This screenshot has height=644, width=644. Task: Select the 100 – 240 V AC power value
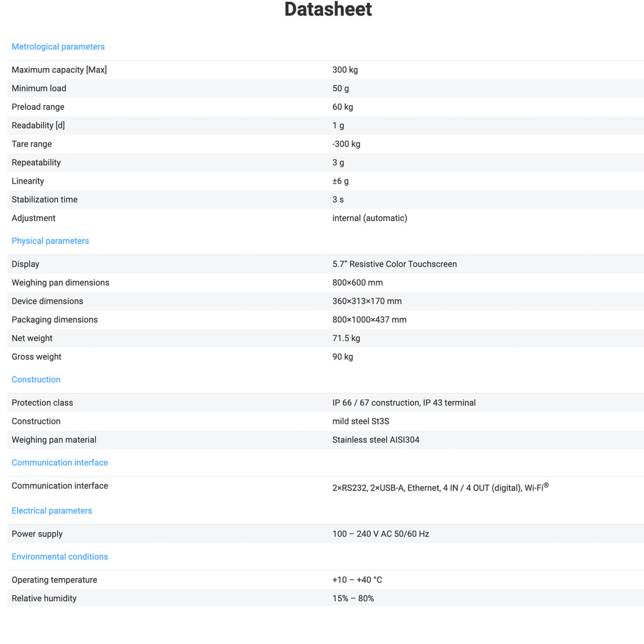(380, 534)
